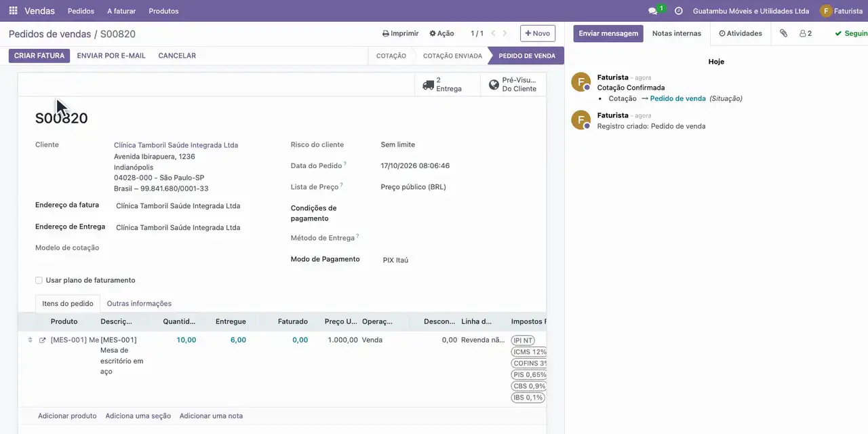
Task: Go back to Pedidos de vendas breadcrumb
Action: pyautogui.click(x=49, y=34)
